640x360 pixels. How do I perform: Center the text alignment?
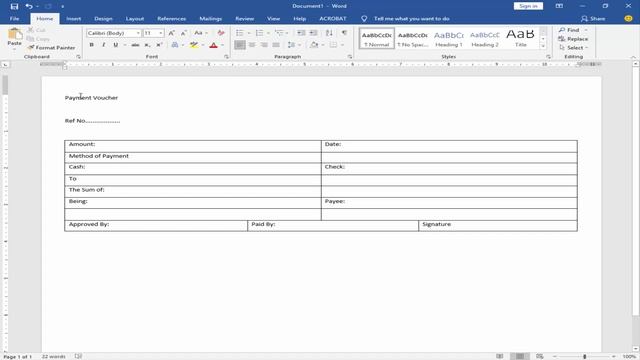point(252,45)
